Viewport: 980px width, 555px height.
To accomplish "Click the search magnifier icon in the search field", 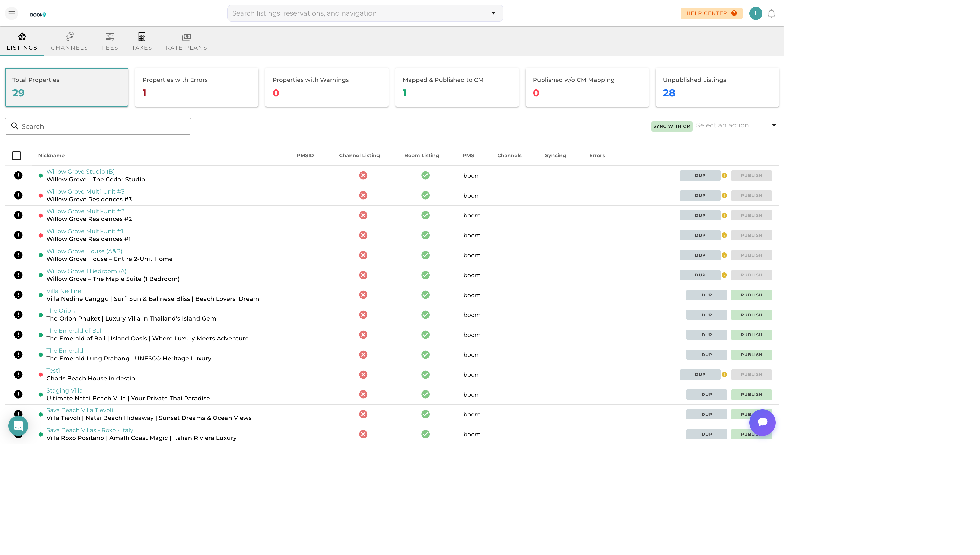I will click(15, 126).
